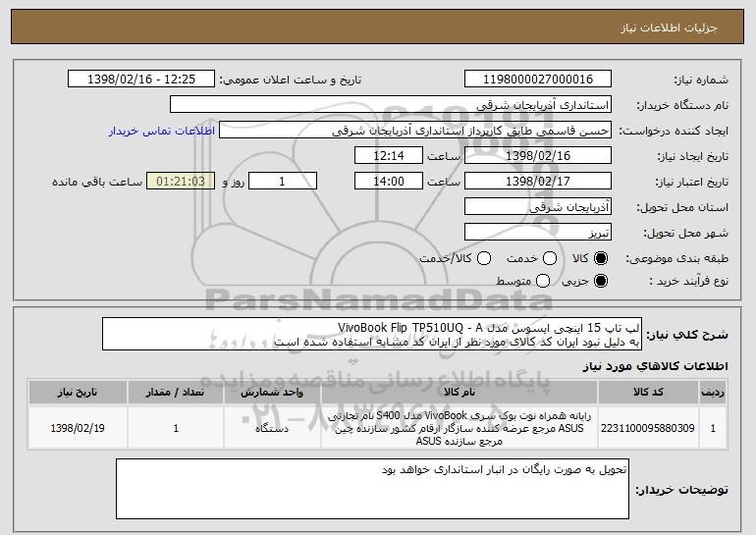
Task: Click the کد کالا column header
Action: click(648, 393)
